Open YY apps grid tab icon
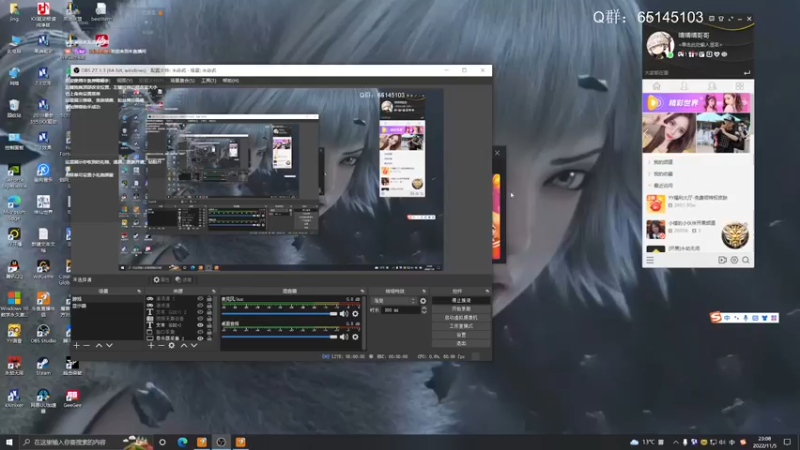Viewport: 800px width, 450px height. click(739, 86)
